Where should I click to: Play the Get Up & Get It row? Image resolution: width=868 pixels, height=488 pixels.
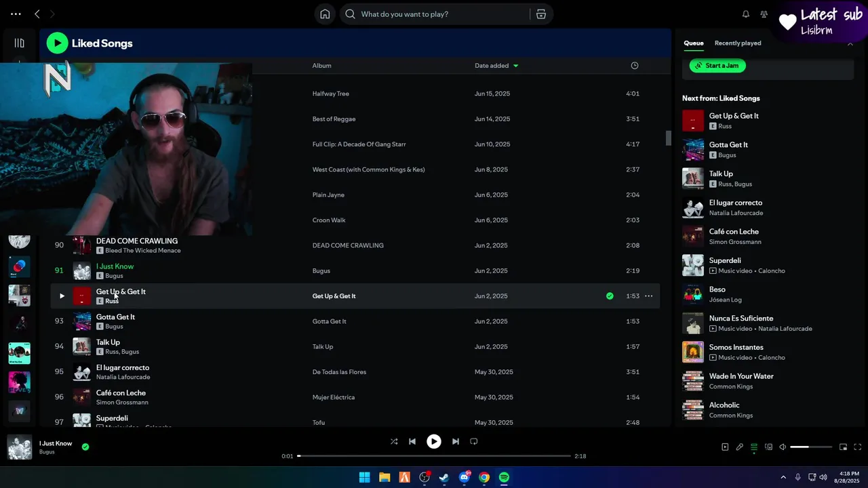click(x=62, y=296)
